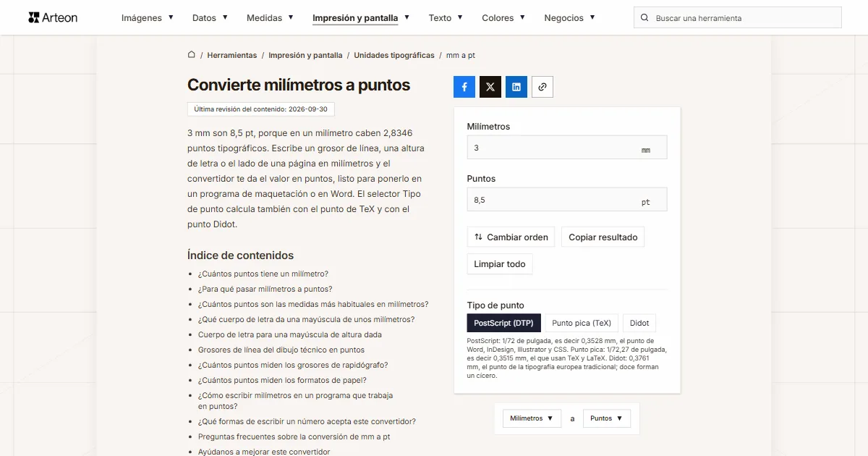Image resolution: width=868 pixels, height=456 pixels.
Task: Open the Datos menu
Action: tap(210, 18)
